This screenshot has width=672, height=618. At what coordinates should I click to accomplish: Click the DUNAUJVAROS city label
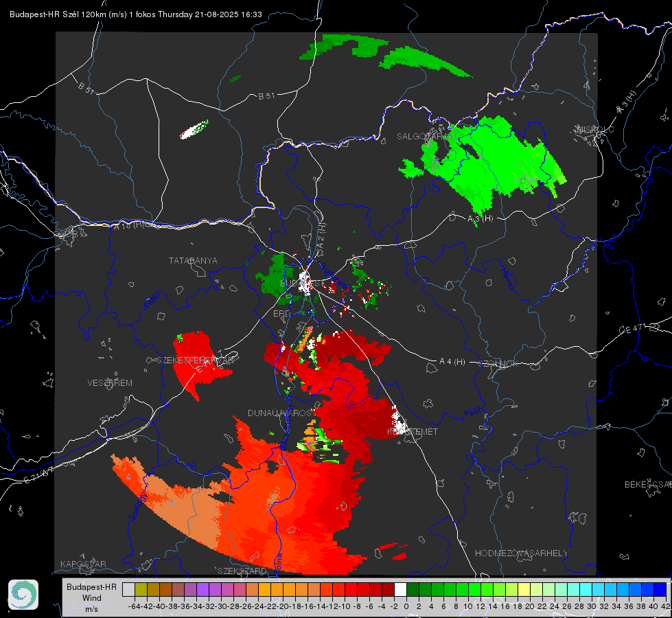(279, 413)
